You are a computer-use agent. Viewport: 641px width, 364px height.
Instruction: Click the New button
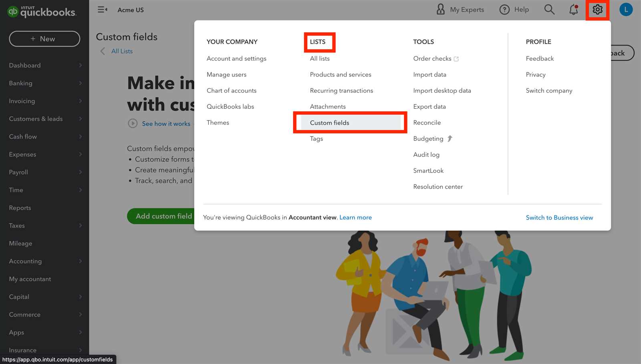point(44,39)
